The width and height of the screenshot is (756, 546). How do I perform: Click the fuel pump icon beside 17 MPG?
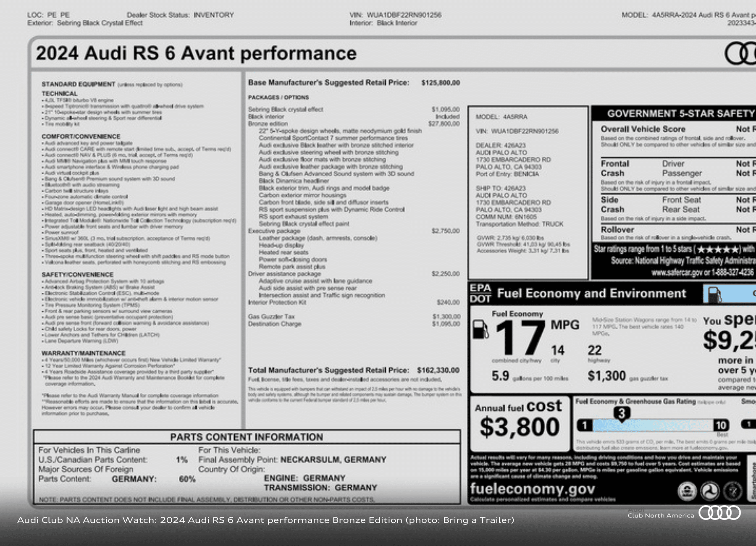click(x=480, y=329)
